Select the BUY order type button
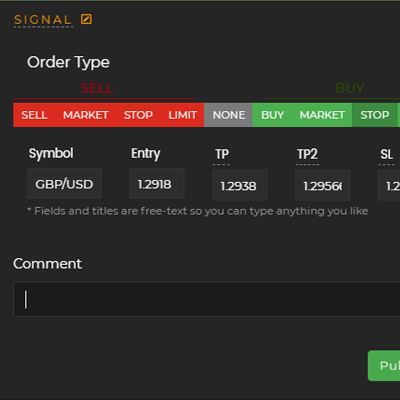The width and height of the screenshot is (400, 400). [x=272, y=115]
